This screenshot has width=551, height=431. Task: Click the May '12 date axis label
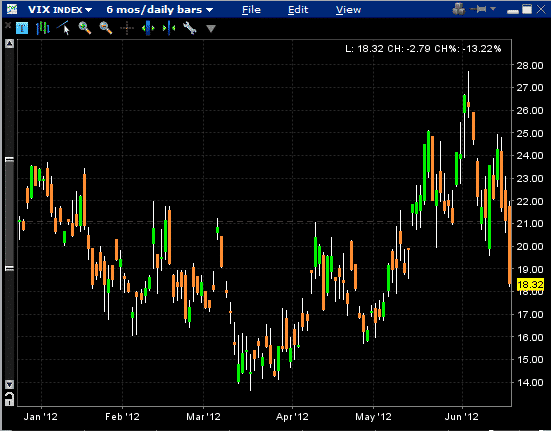373,417
